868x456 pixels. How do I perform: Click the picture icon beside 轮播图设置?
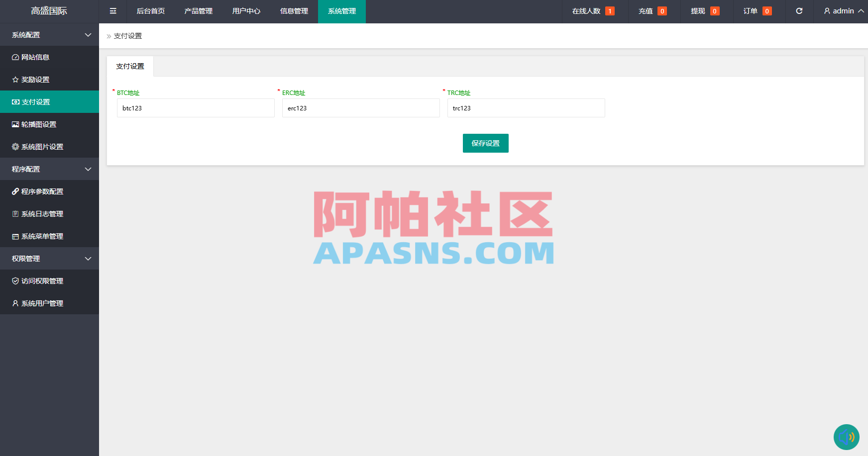(15, 124)
